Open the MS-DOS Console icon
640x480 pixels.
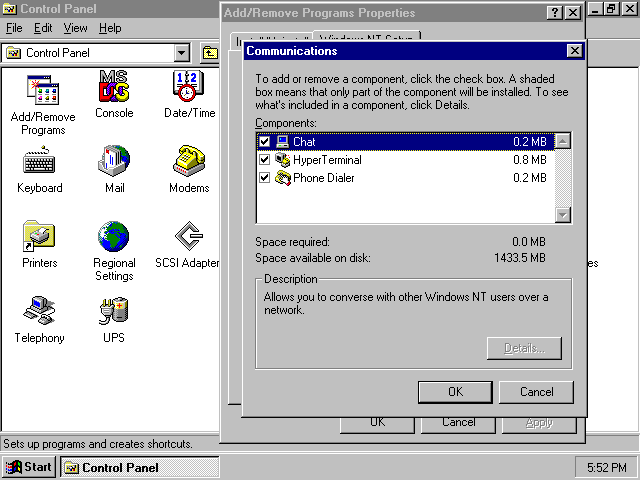(x=114, y=86)
